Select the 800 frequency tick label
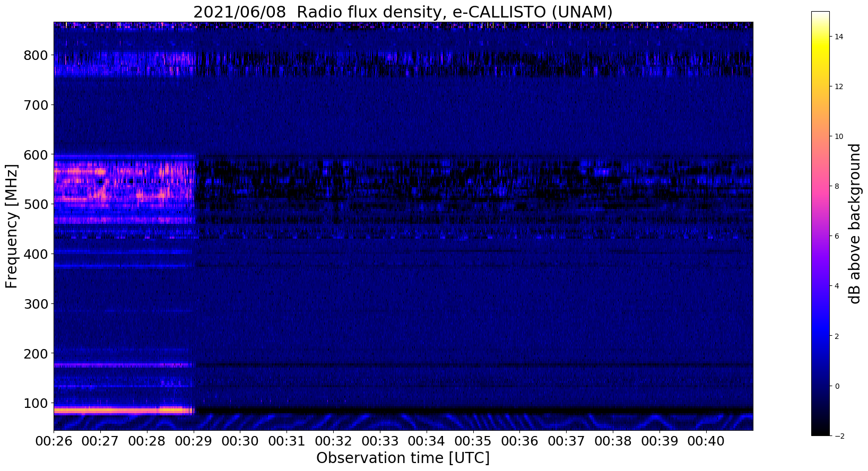Image resolution: width=868 pixels, height=471 pixels. point(36,55)
